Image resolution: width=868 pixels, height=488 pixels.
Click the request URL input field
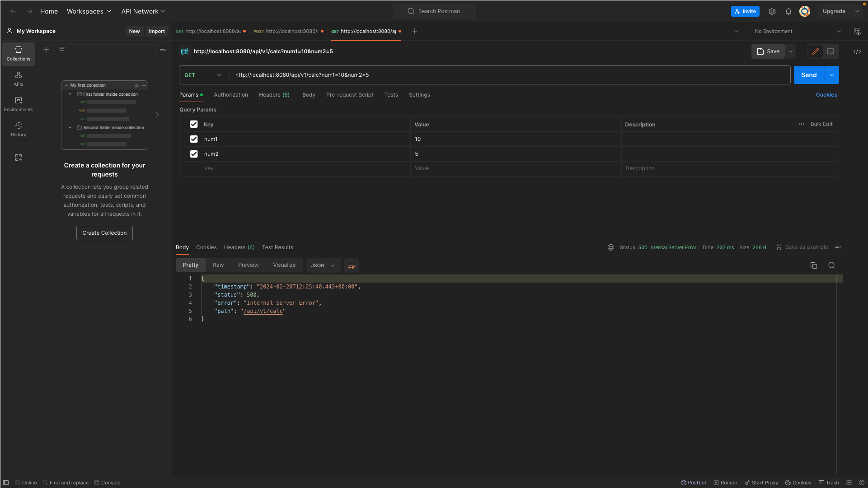(510, 75)
